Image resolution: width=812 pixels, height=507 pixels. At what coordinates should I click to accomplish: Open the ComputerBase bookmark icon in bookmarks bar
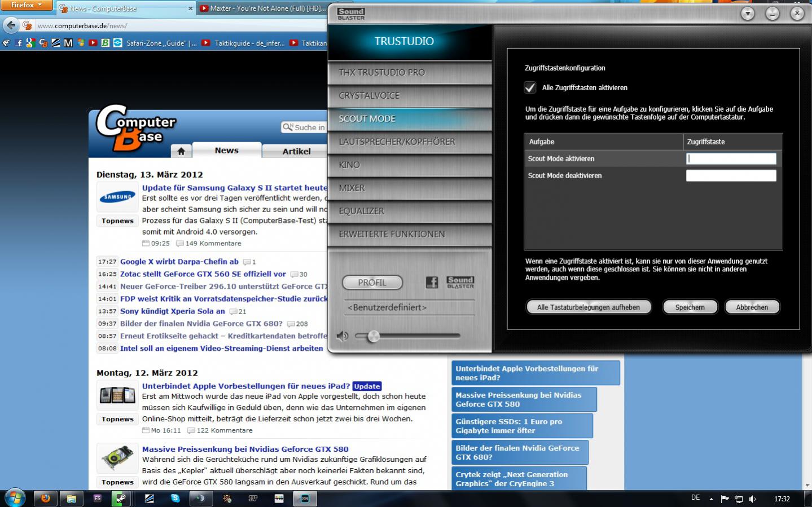pyautogui.click(x=43, y=43)
